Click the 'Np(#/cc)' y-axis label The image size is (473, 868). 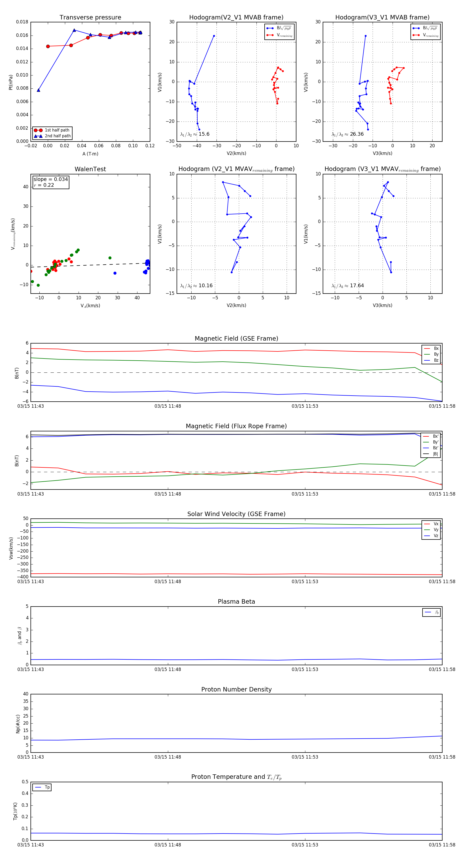pos(18,723)
